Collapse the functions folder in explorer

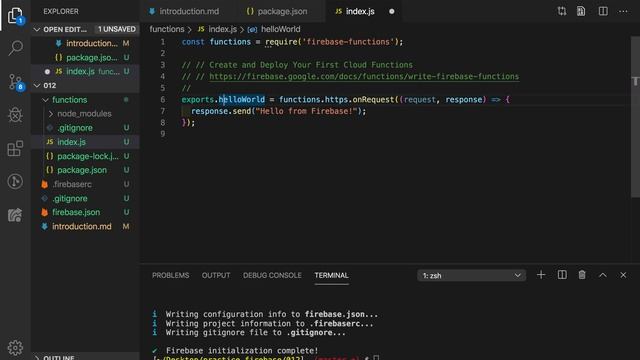[x=45, y=100]
